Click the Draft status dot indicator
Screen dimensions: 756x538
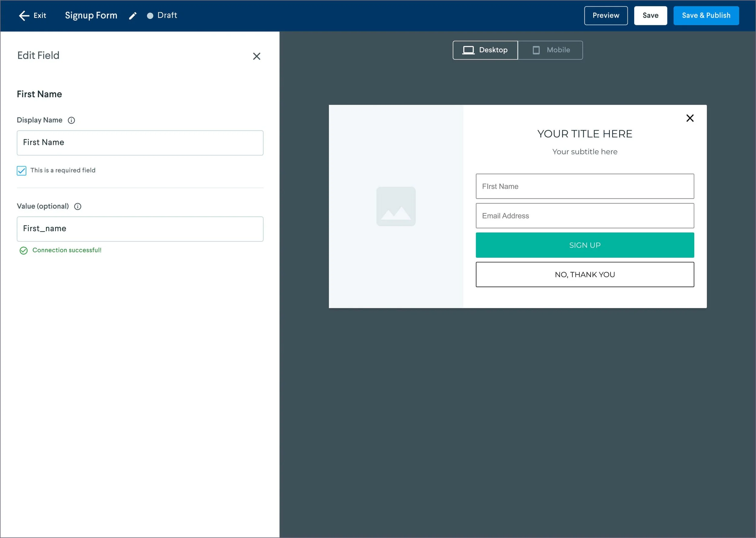coord(150,16)
